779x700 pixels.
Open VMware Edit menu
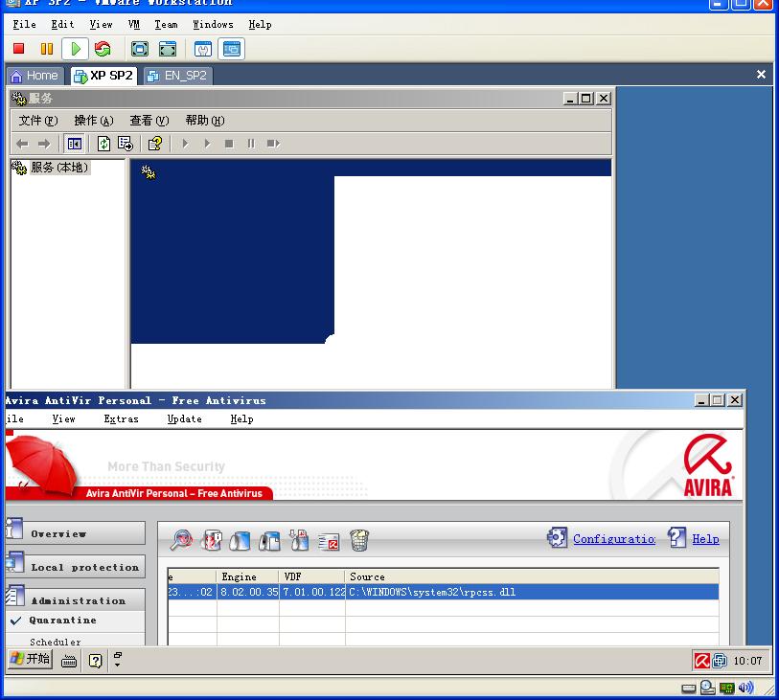click(62, 24)
